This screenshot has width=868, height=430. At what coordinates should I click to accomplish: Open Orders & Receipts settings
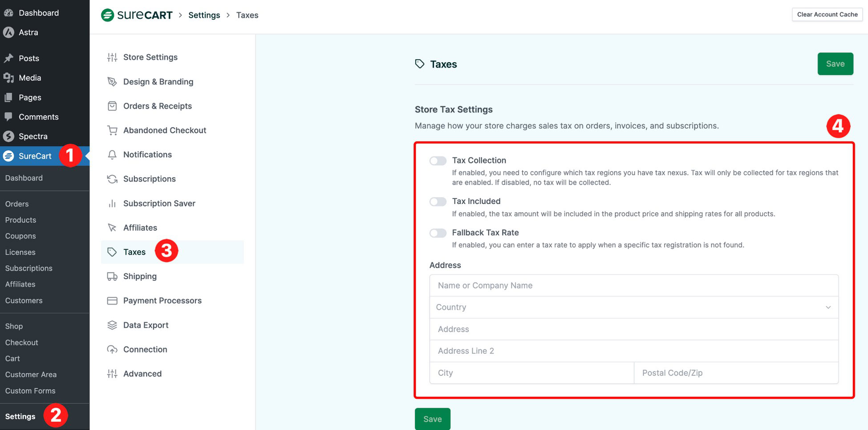click(x=158, y=106)
